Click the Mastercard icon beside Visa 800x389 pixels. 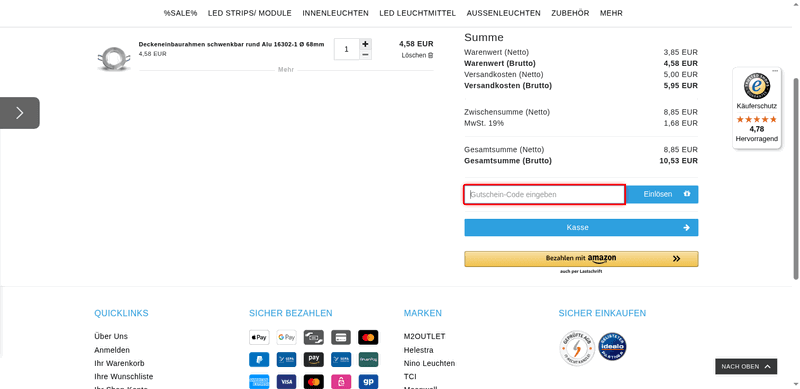pos(314,382)
